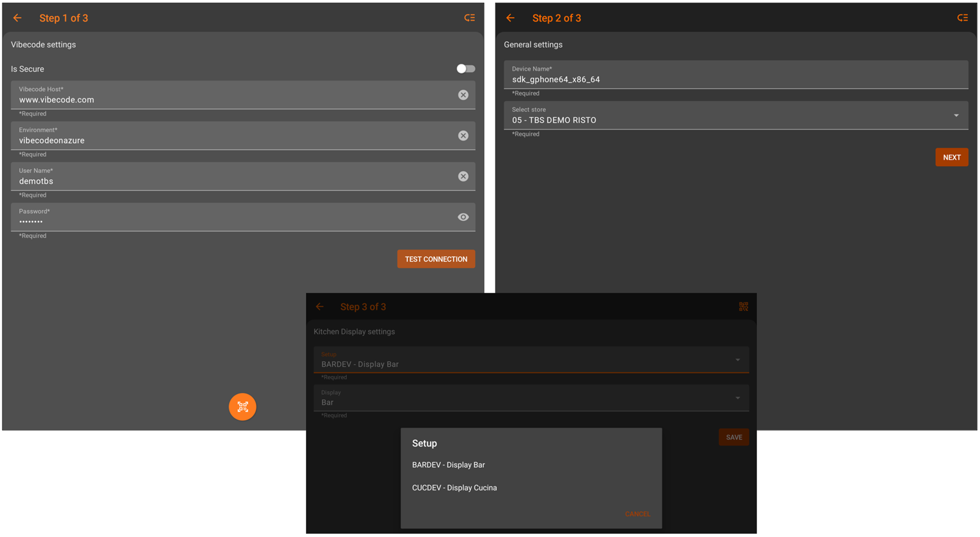This screenshot has height=537, width=980.
Task: Show password with the eye icon
Action: click(x=463, y=217)
